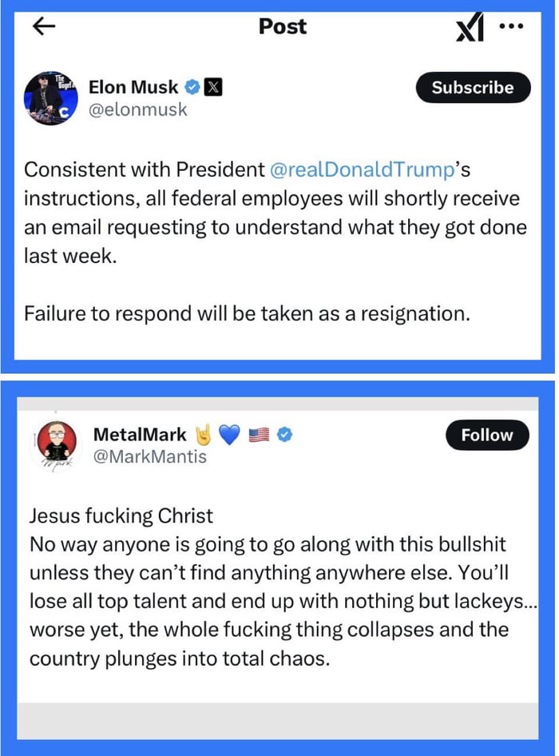This screenshot has height=756, width=559.
Task: Click the X affiliate badge next to Elon Musk
Action: tap(213, 88)
